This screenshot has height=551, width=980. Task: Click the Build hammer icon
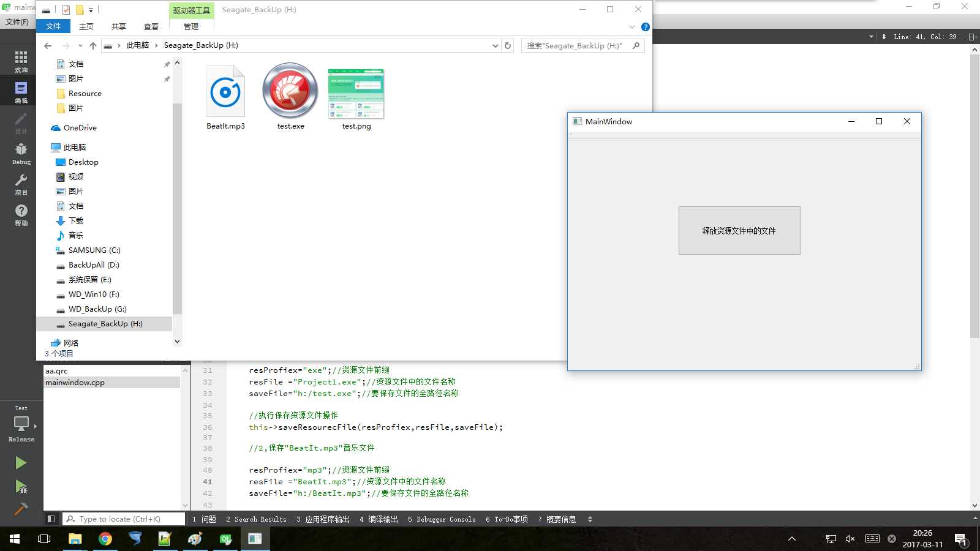(21, 509)
